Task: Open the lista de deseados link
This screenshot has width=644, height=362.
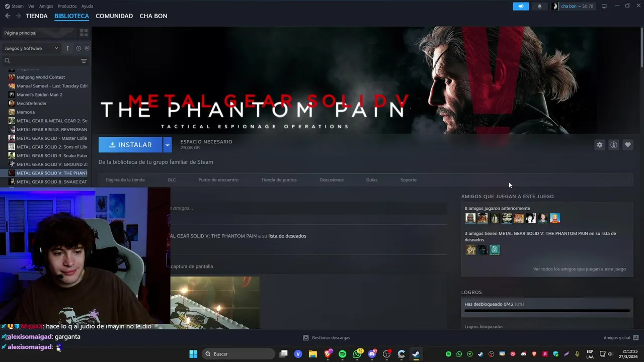Action: pyautogui.click(x=287, y=236)
